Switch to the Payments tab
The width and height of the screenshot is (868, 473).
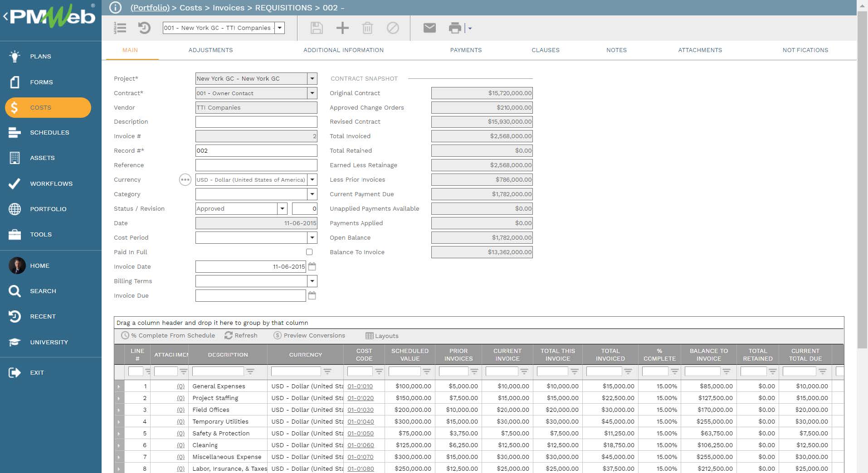point(466,50)
